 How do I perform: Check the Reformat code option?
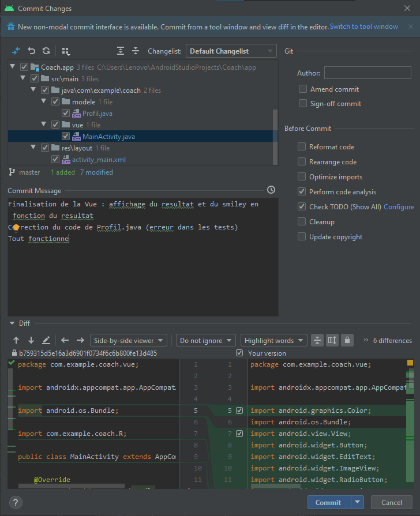pos(302,147)
